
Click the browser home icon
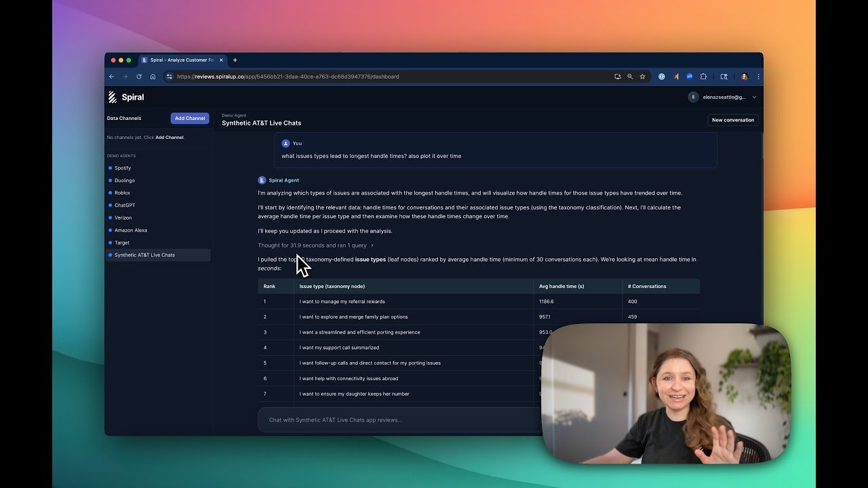click(153, 77)
